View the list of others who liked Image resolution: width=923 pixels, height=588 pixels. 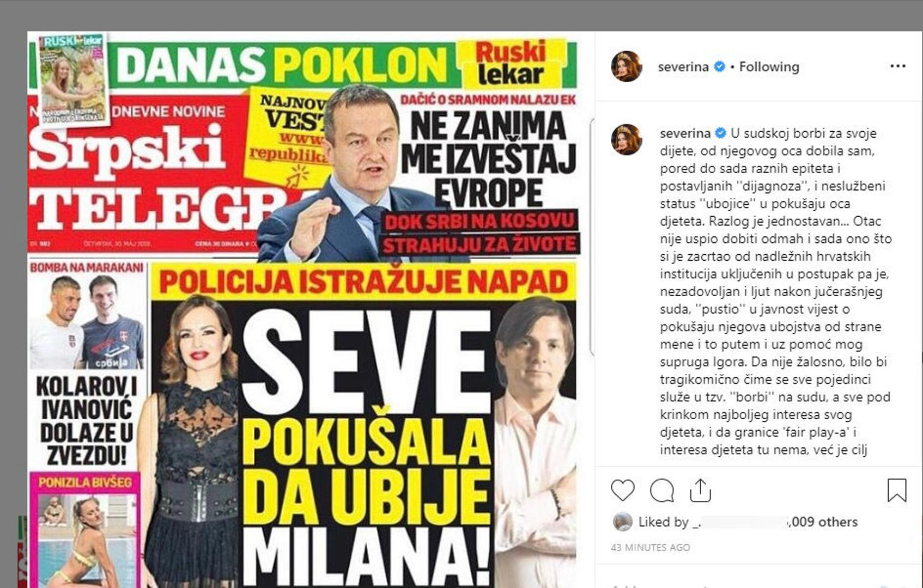click(823, 522)
